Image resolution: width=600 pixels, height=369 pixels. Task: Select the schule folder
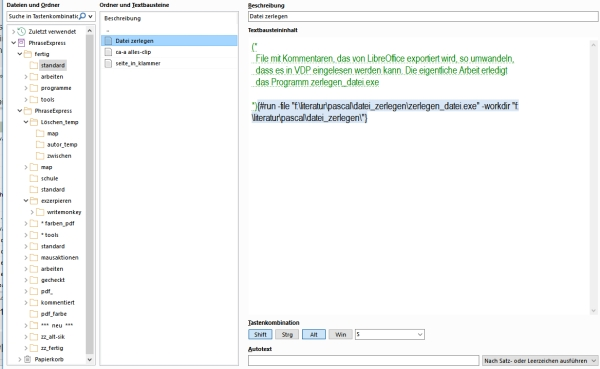click(x=49, y=178)
